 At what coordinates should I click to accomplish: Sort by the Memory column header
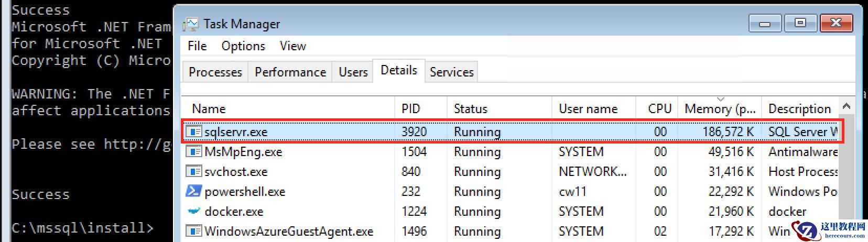(x=720, y=108)
